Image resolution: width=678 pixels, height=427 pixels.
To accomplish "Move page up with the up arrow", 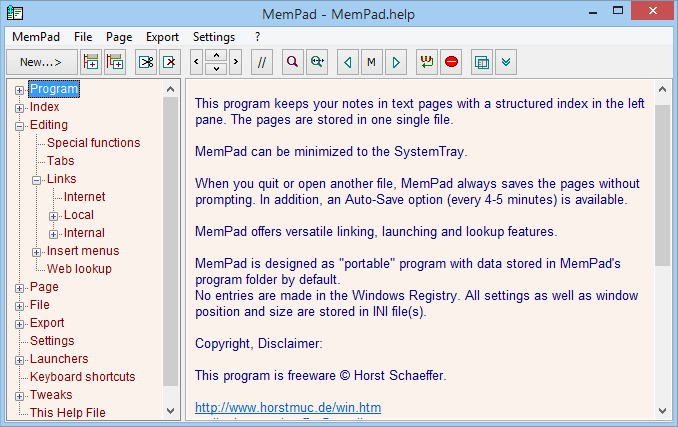I will (216, 56).
